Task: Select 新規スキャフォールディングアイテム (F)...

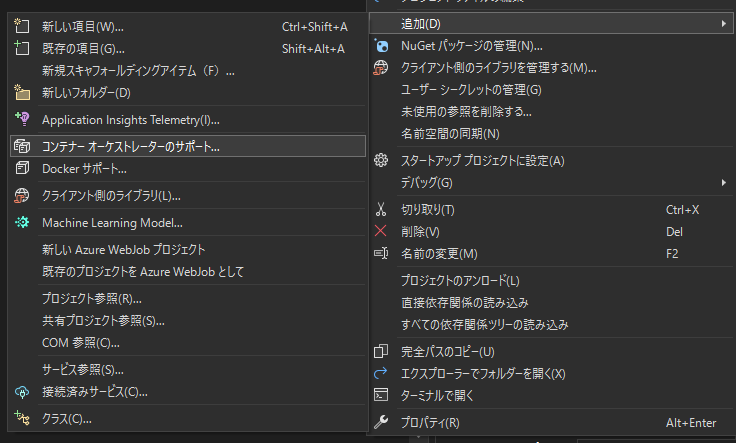Action: tap(188, 71)
